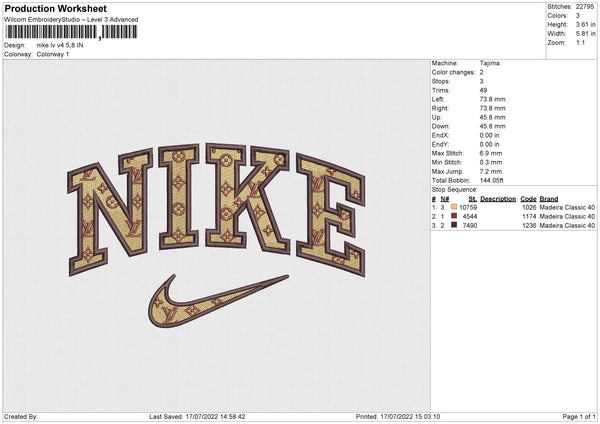Click thread code "1026"
Screen dimensions: 600x424
529,207
